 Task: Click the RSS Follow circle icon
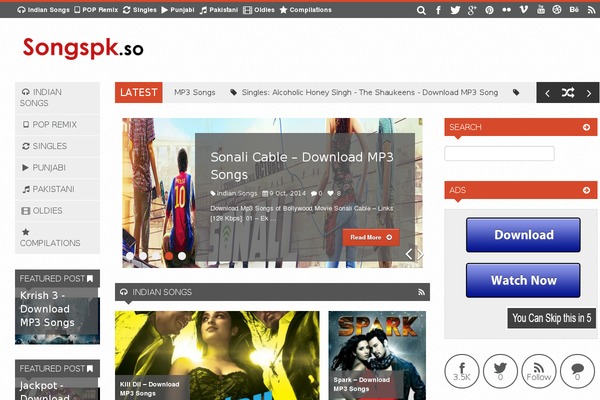click(539, 371)
